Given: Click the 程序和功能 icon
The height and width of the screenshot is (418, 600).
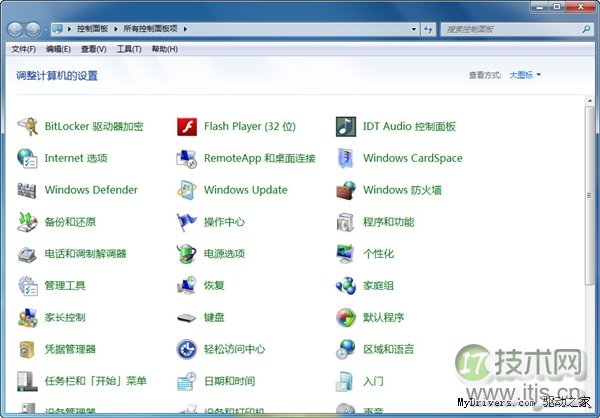Looking at the screenshot, I should (346, 222).
